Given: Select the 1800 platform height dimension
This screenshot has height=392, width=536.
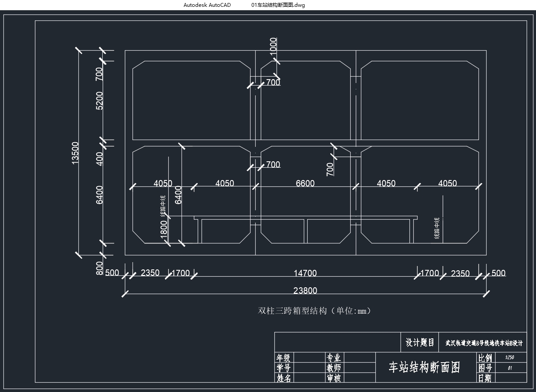Looking at the screenshot, I should pyautogui.click(x=164, y=230).
